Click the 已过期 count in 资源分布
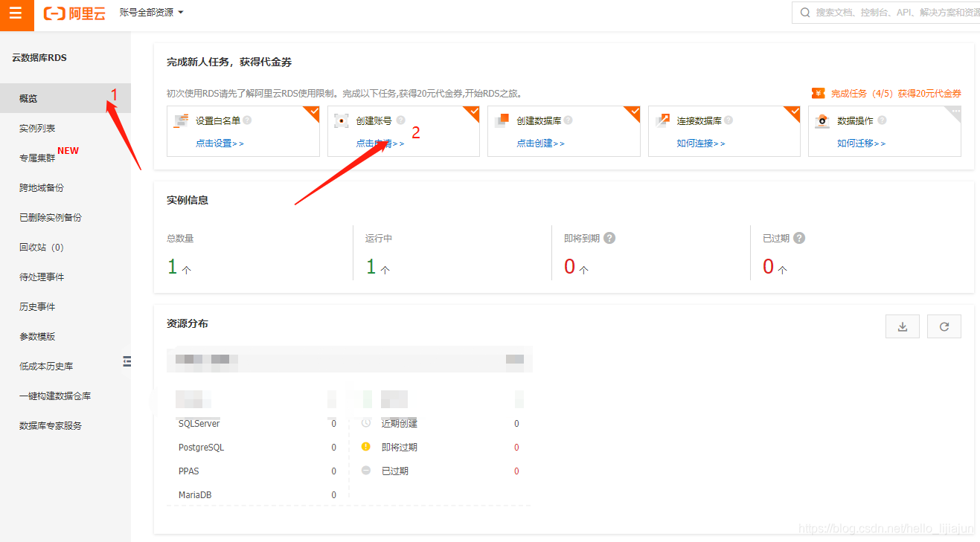The height and width of the screenshot is (542, 980). click(x=516, y=471)
